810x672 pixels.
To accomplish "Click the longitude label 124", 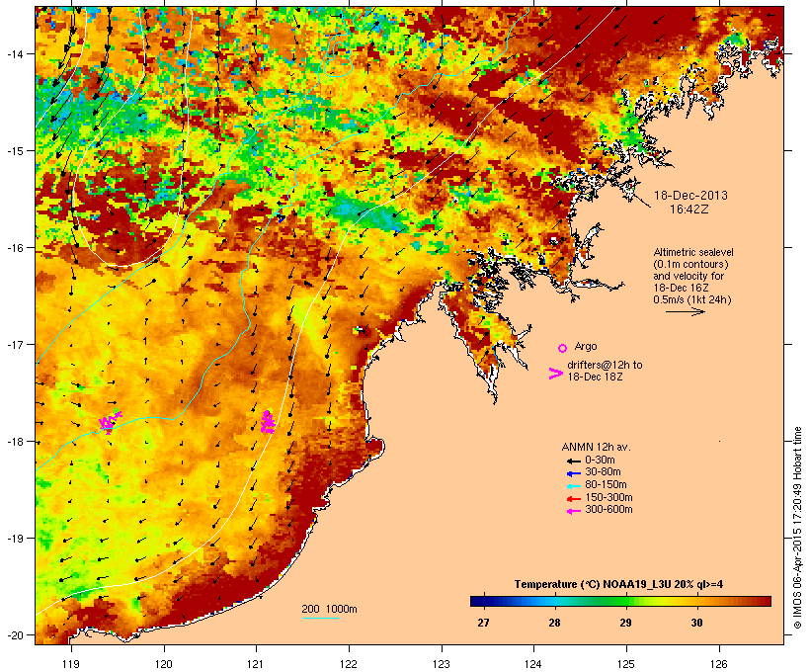I will pyautogui.click(x=533, y=664).
